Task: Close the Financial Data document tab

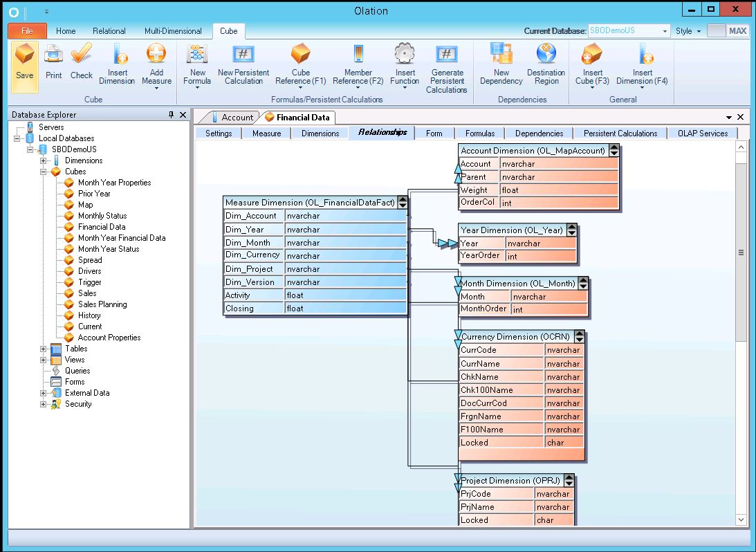Action: (x=741, y=117)
